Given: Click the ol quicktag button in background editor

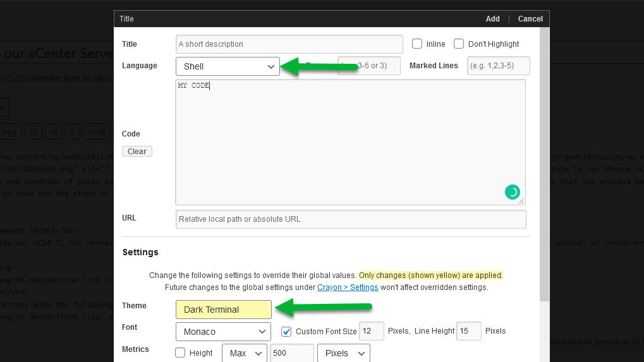Looking at the screenshot, I should [x=54, y=132].
